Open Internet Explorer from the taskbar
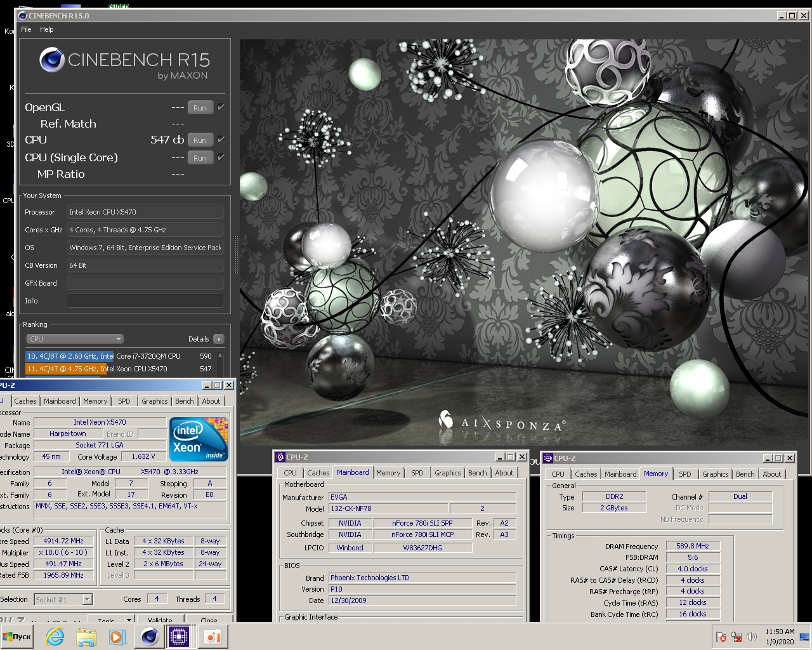Screen dimensions: 812x650 click(x=55, y=637)
